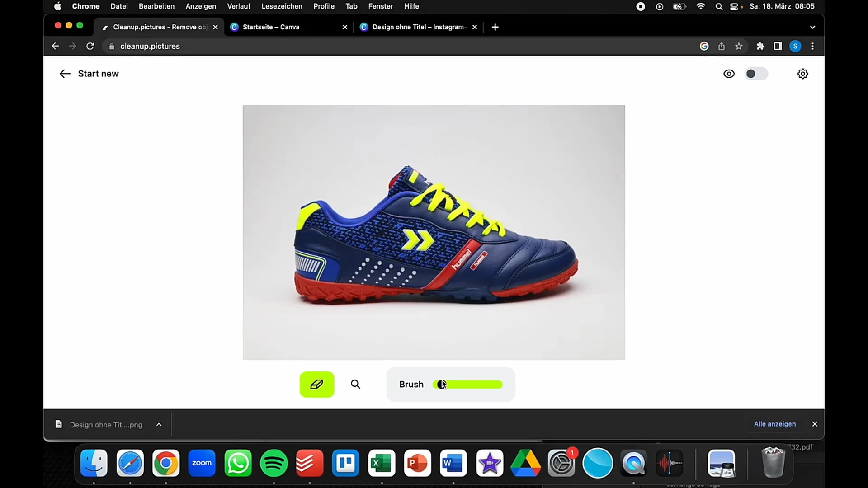Expand the tab search chevron
The height and width of the screenshot is (488, 868).
pos(812,27)
